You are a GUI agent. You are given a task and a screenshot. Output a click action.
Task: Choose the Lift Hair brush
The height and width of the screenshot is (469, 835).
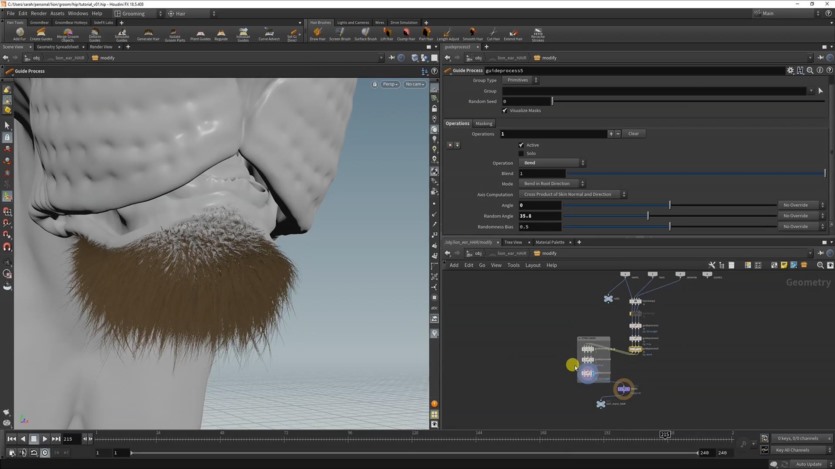tap(387, 34)
